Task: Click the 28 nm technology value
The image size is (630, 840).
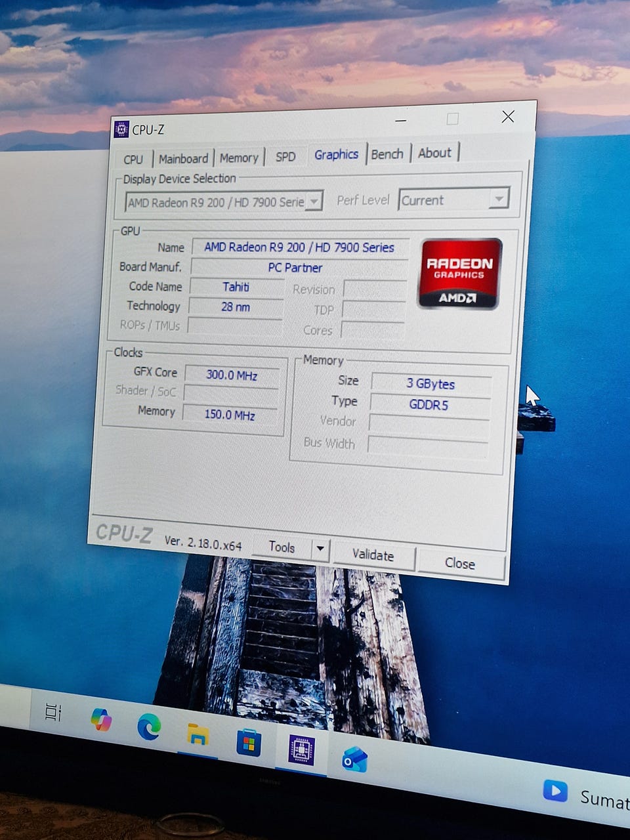Action: click(236, 306)
